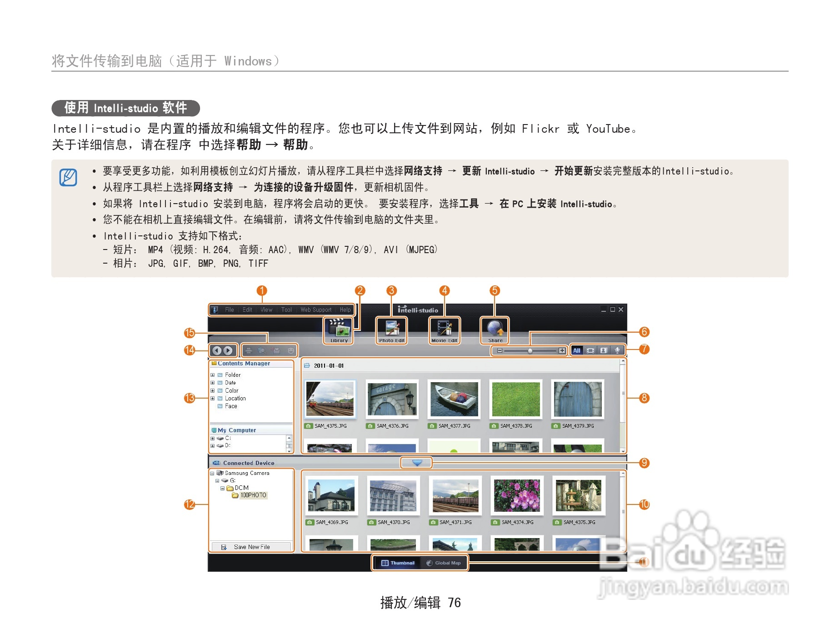Click camera icon next to SAM_4376.JPG

click(x=370, y=426)
